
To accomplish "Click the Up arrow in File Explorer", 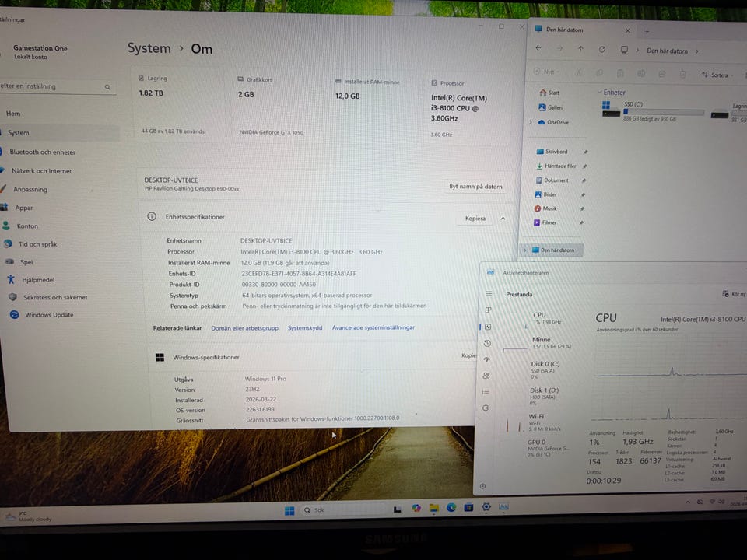I will click(x=580, y=49).
